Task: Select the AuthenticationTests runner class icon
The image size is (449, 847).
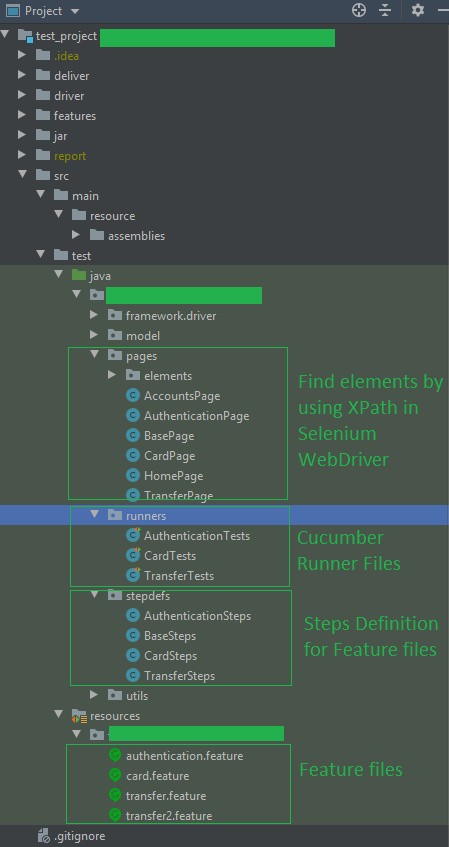Action: tap(133, 535)
